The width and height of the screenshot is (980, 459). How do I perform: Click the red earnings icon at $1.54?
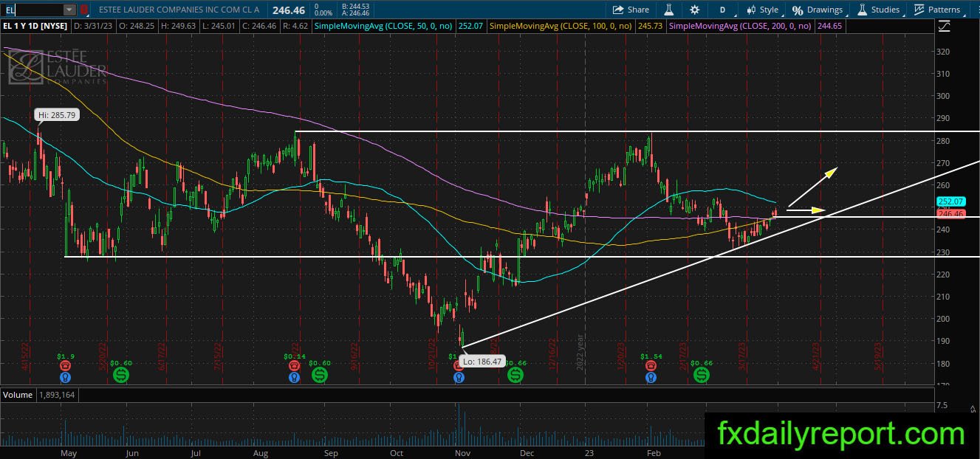click(x=651, y=365)
